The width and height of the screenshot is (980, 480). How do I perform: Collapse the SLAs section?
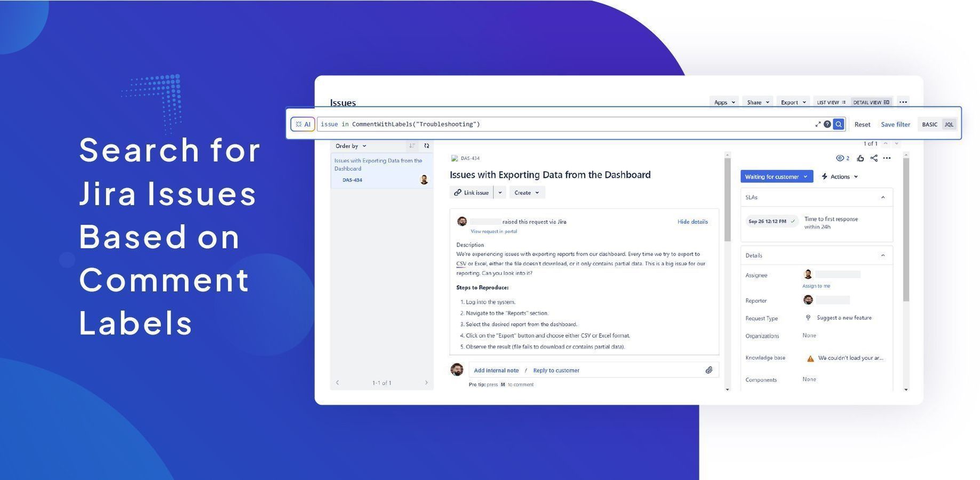click(883, 197)
